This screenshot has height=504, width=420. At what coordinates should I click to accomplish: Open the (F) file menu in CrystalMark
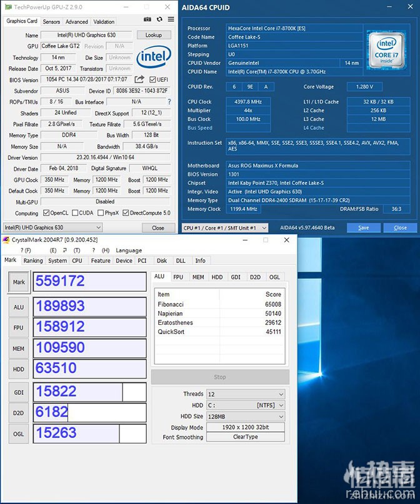26,250
